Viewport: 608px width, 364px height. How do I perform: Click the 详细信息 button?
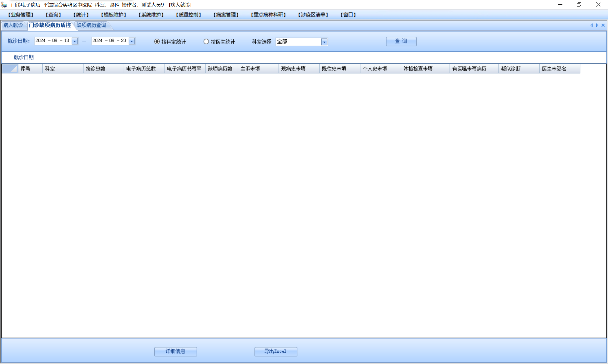pos(175,351)
